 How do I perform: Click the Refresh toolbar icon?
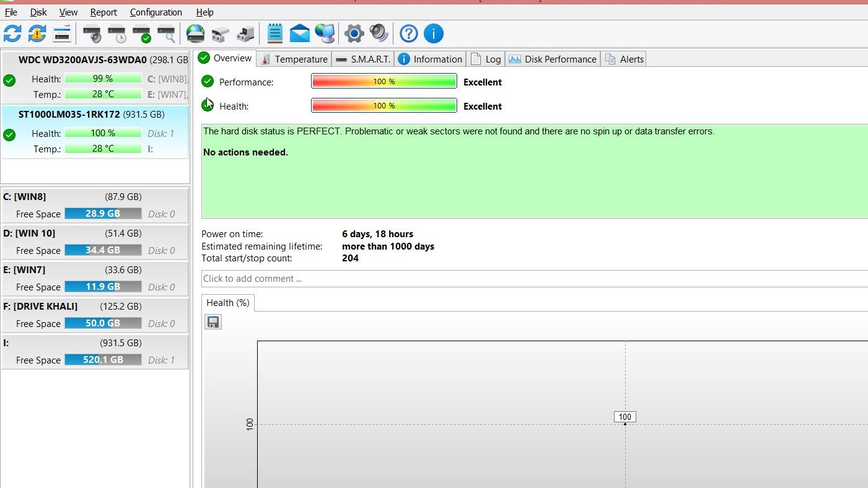tap(12, 33)
